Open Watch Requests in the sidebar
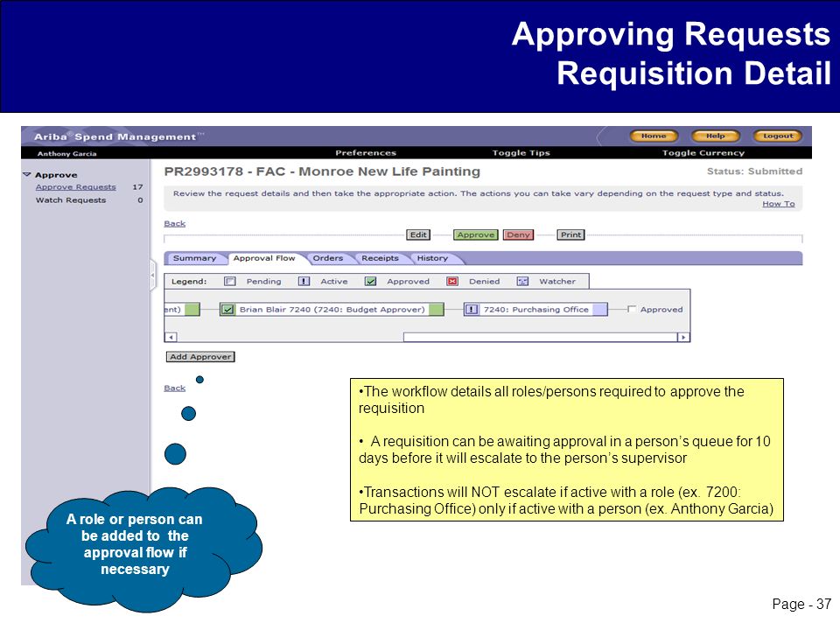The width and height of the screenshot is (840, 630). click(x=71, y=199)
